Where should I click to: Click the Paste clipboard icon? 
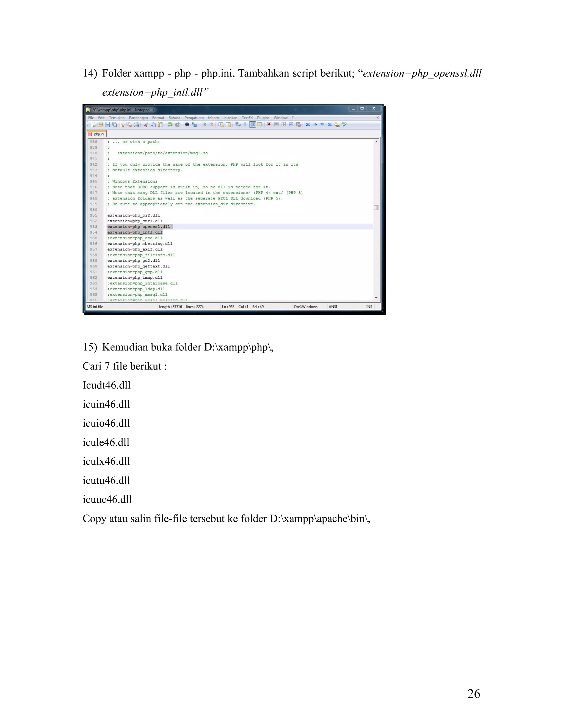[x=161, y=125]
